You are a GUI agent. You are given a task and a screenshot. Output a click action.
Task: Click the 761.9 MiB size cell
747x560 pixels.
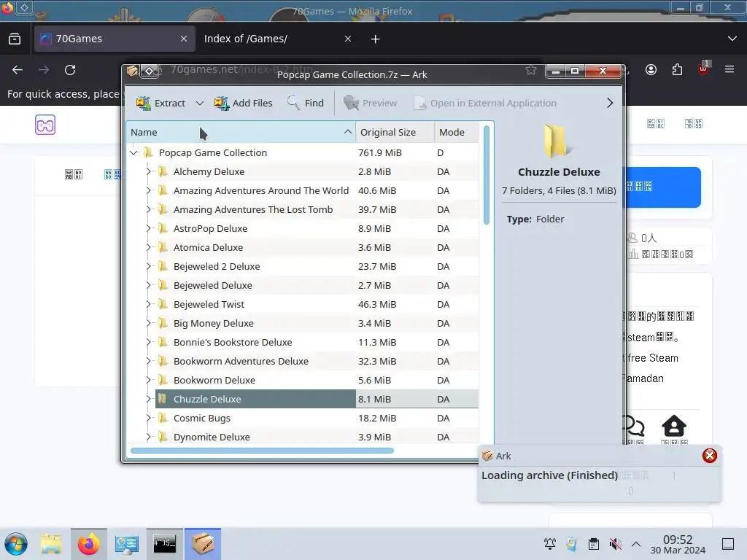pos(379,152)
